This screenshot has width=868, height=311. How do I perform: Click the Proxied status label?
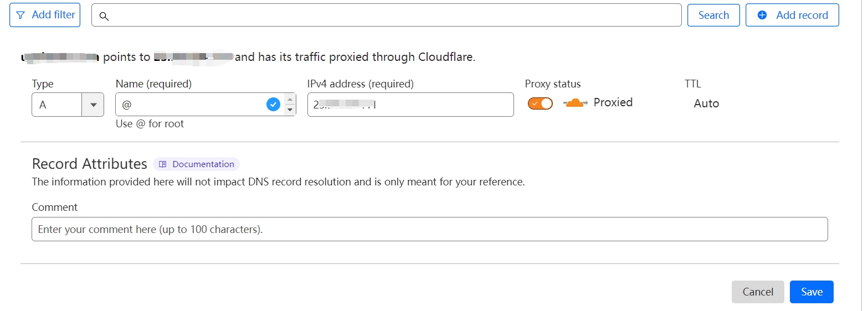613,102
